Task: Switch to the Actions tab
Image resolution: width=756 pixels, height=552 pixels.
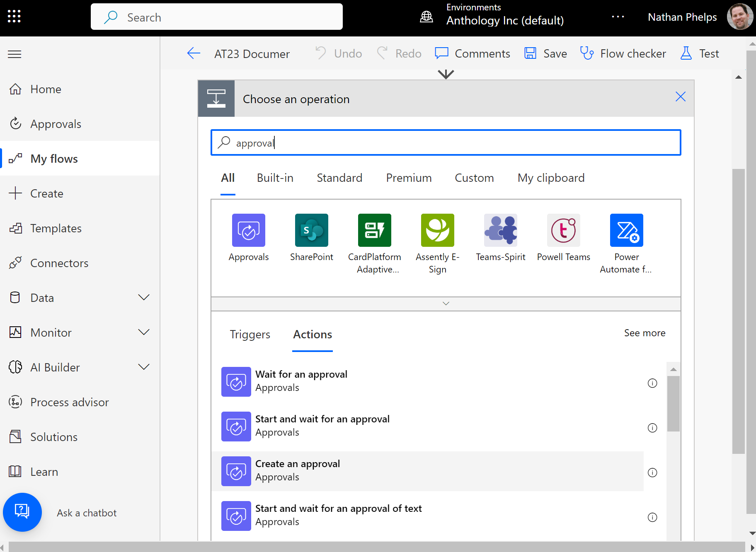Action: (x=313, y=335)
